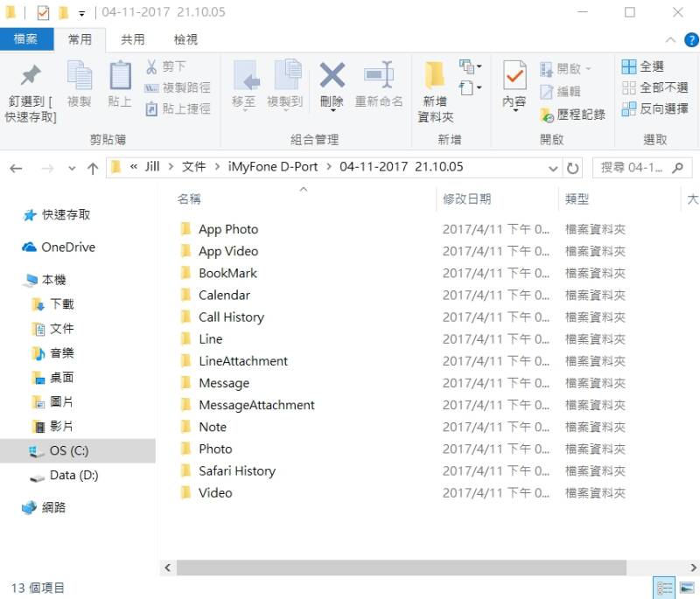
Task: Click the 複製 copy icon in the ribbon
Action: point(80,75)
